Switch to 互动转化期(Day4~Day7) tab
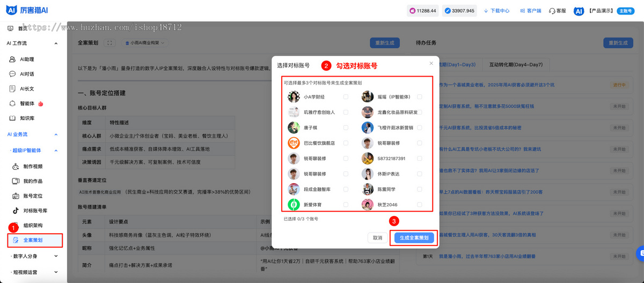Screen dimensions: 644x283 (515, 65)
